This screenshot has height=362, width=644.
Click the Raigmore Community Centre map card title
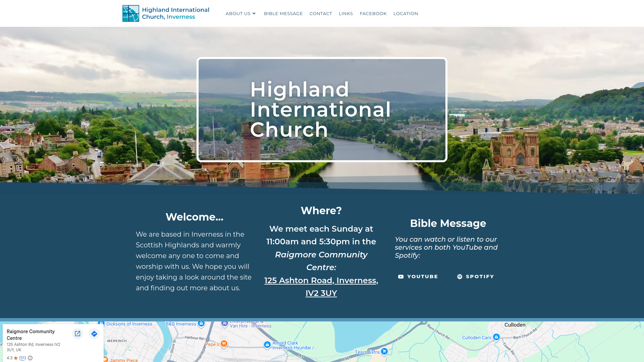(x=31, y=335)
